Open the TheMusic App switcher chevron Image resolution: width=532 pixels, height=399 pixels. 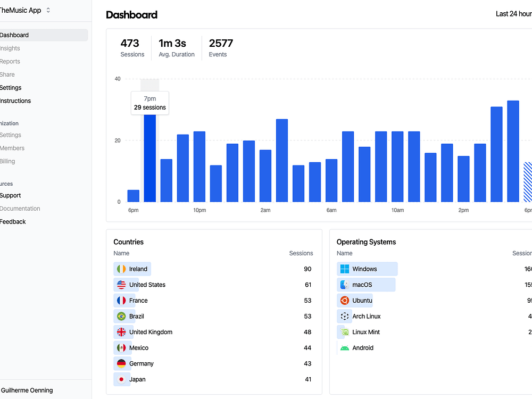48,10
